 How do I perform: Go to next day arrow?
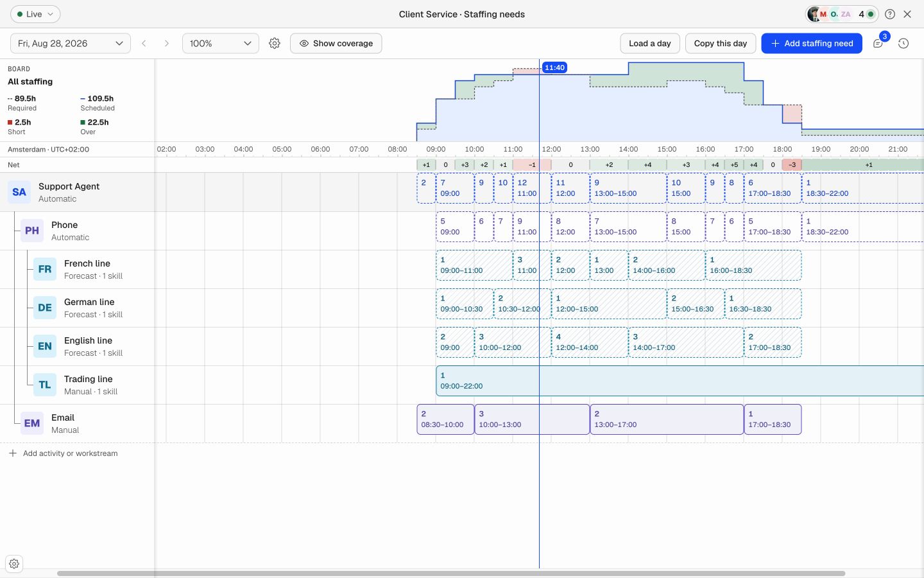click(x=167, y=43)
